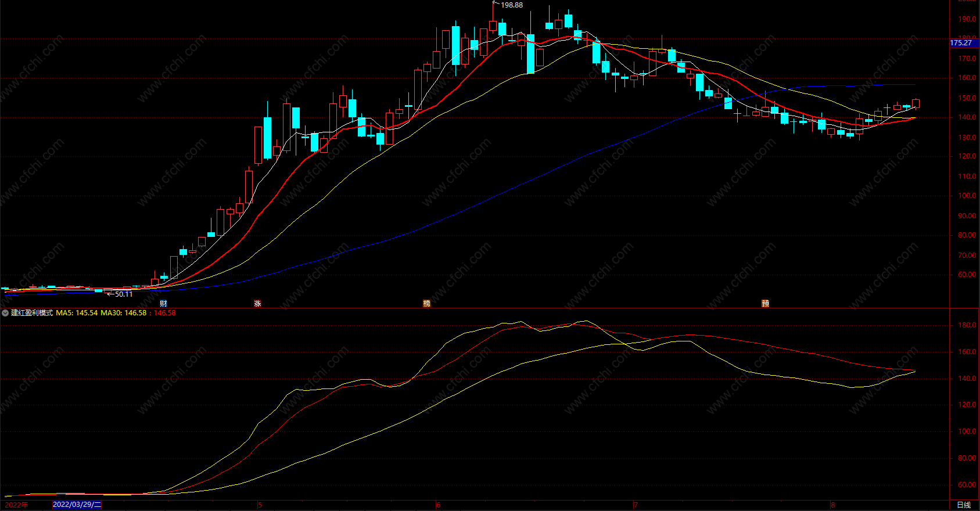980x511 pixels.
Task: Click the highlighted 2022/03/29/二 date label
Action: [x=77, y=505]
